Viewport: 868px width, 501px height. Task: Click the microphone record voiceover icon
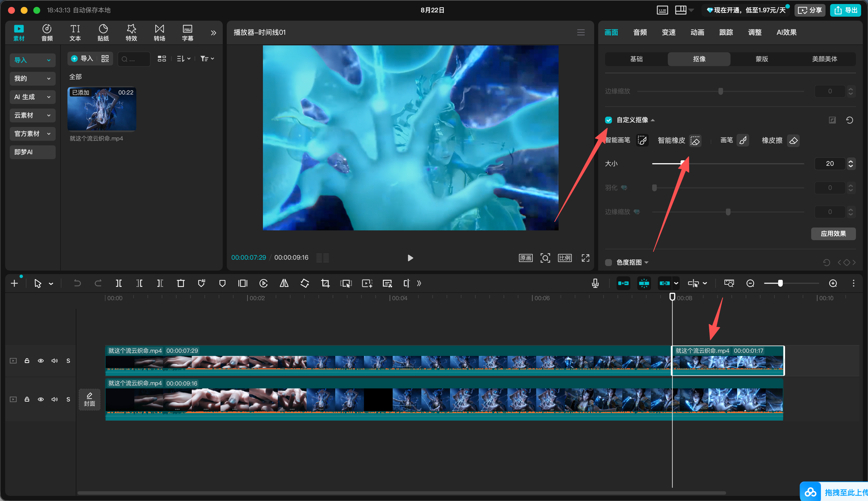[x=595, y=283]
